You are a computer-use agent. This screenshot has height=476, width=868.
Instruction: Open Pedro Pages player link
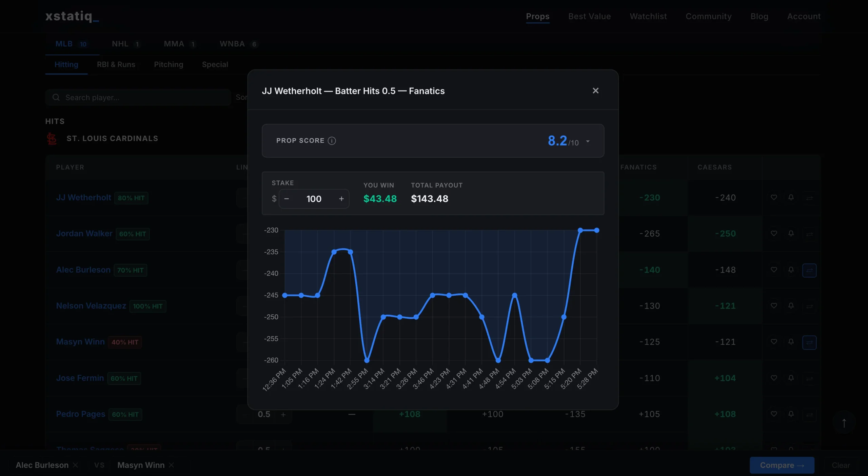point(81,414)
